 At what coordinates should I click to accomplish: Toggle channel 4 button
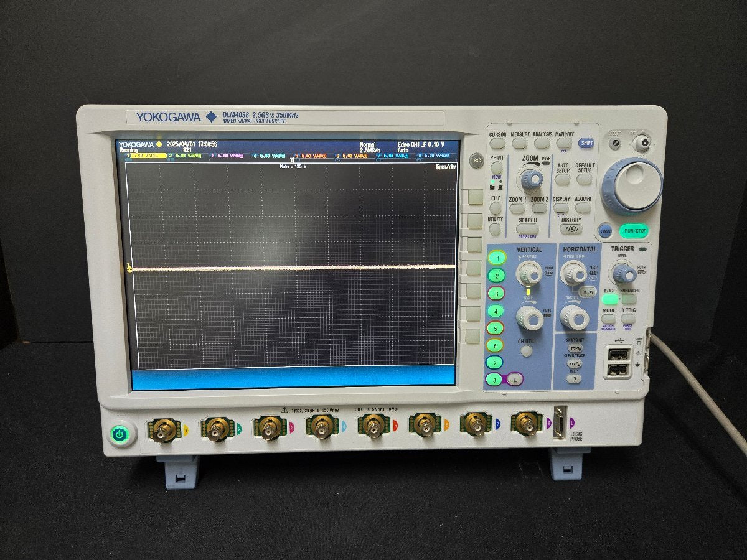click(496, 310)
